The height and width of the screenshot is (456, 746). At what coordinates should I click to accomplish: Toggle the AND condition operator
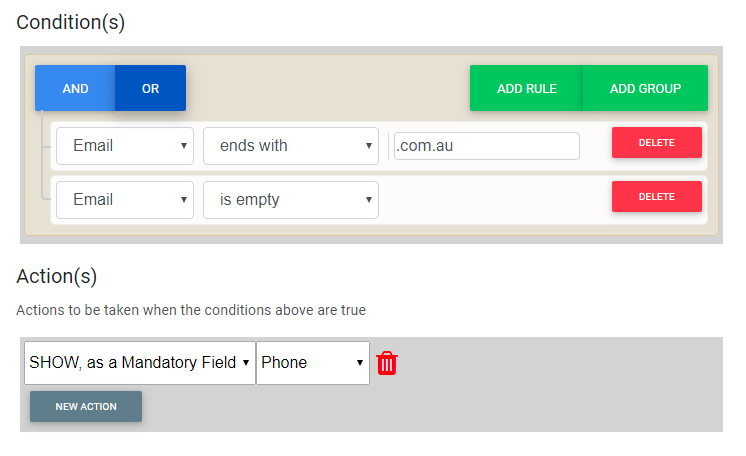tap(75, 88)
